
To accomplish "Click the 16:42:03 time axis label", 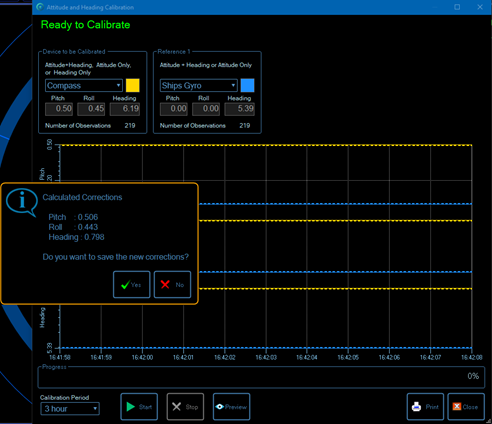I will (x=266, y=357).
